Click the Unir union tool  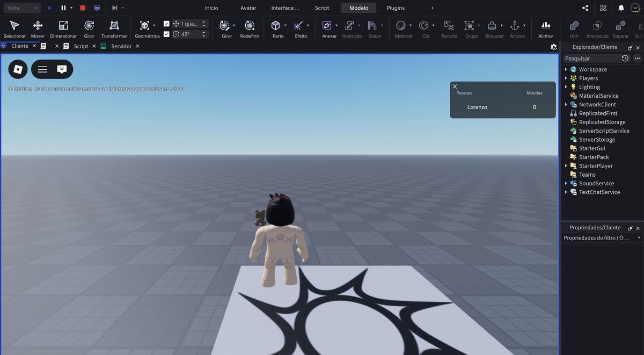coord(574,29)
